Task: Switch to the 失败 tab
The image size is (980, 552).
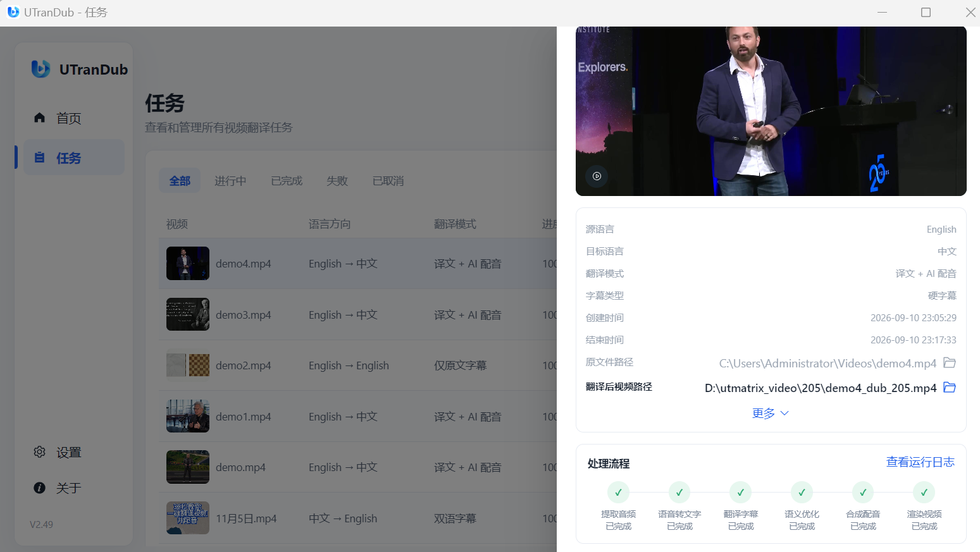Action: (337, 181)
